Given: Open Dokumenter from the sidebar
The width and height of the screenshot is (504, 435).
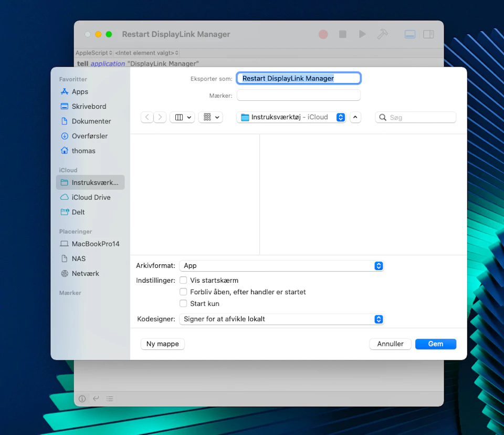Looking at the screenshot, I should coord(90,121).
